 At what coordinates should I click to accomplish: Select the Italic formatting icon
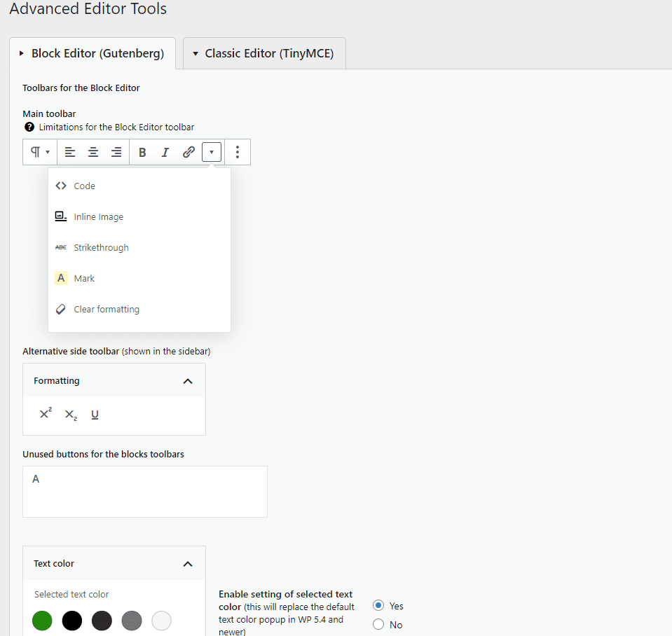click(165, 151)
